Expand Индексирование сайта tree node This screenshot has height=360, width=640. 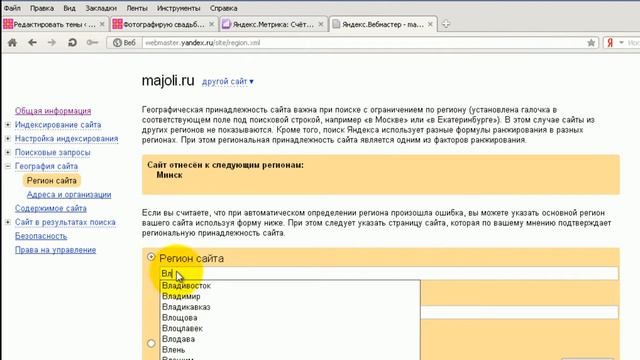[8, 124]
